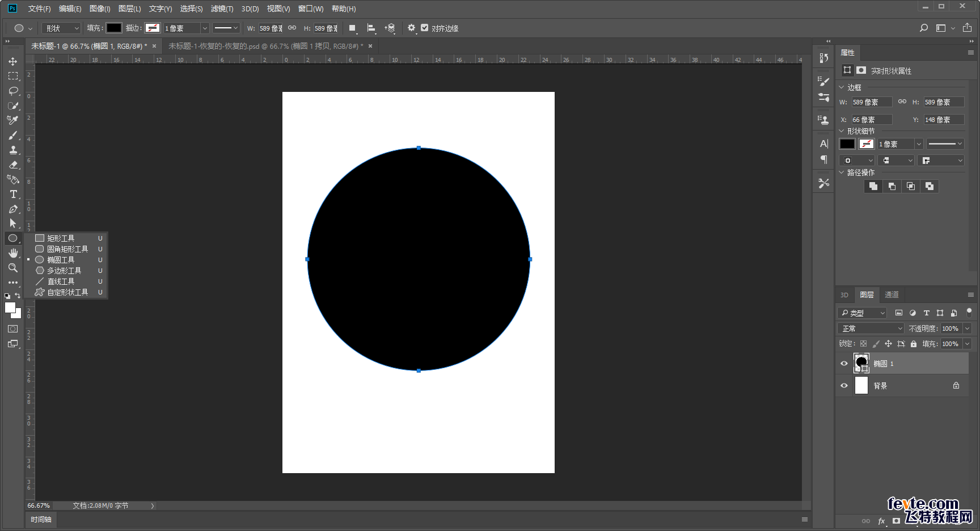Hide the 背景 layer
The height and width of the screenshot is (531, 980).
[844, 386]
